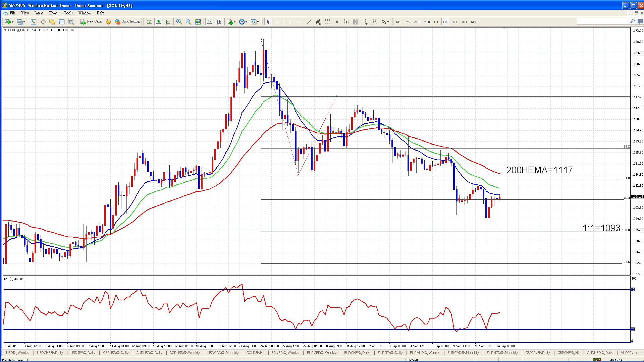644x362 pixels.
Task: Click the search input field
Action: (x=603, y=21)
